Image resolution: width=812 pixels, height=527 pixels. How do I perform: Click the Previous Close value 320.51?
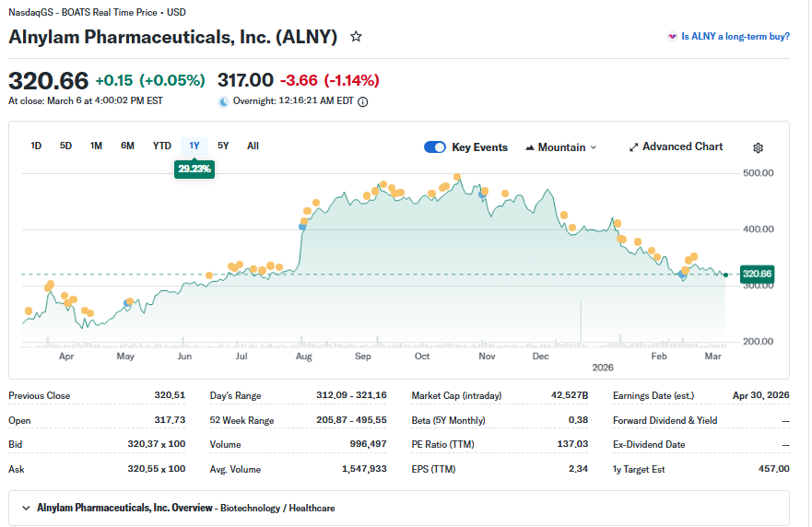click(x=170, y=395)
